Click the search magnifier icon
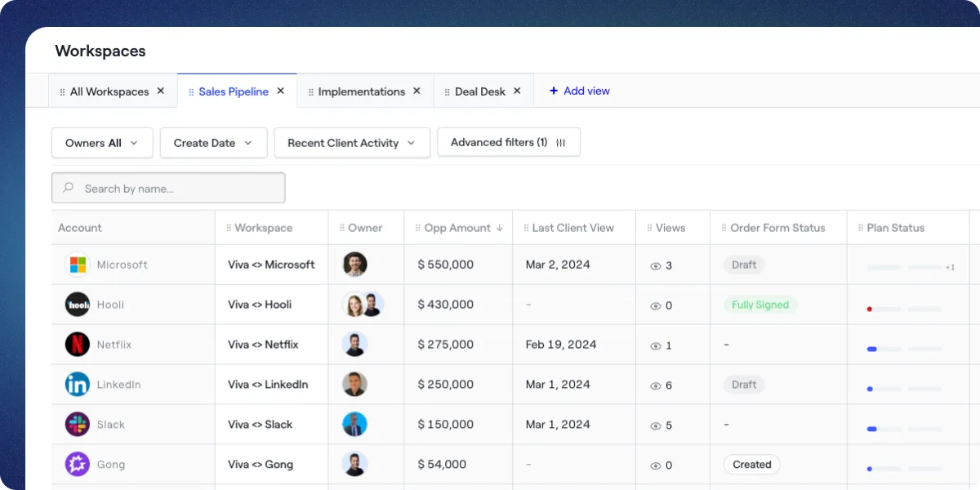The width and height of the screenshot is (980, 490). pyautogui.click(x=69, y=188)
